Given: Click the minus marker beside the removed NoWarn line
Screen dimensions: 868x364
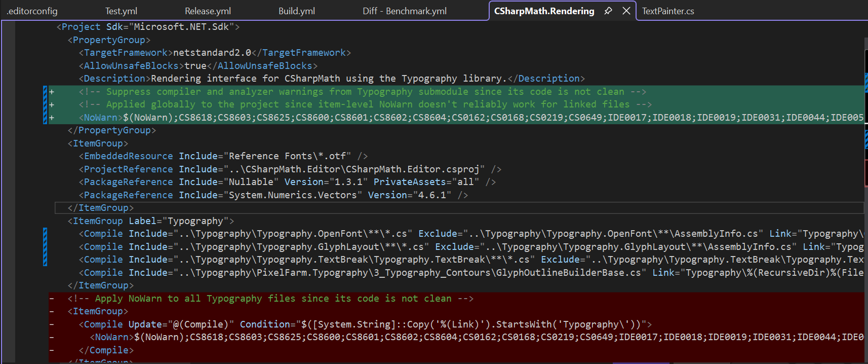Looking at the screenshot, I should [52, 337].
